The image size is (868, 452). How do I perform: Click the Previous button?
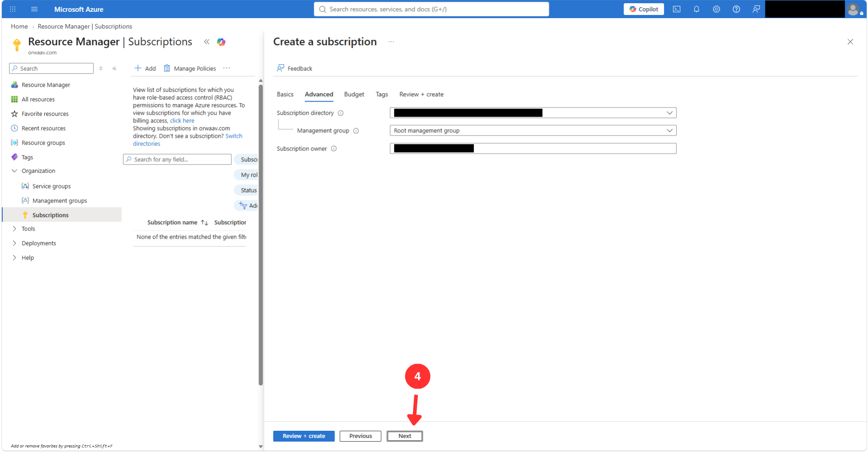(x=360, y=436)
